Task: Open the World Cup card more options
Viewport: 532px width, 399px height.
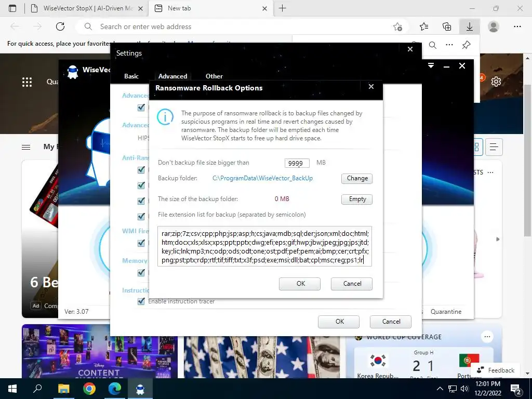Action: [x=487, y=337]
